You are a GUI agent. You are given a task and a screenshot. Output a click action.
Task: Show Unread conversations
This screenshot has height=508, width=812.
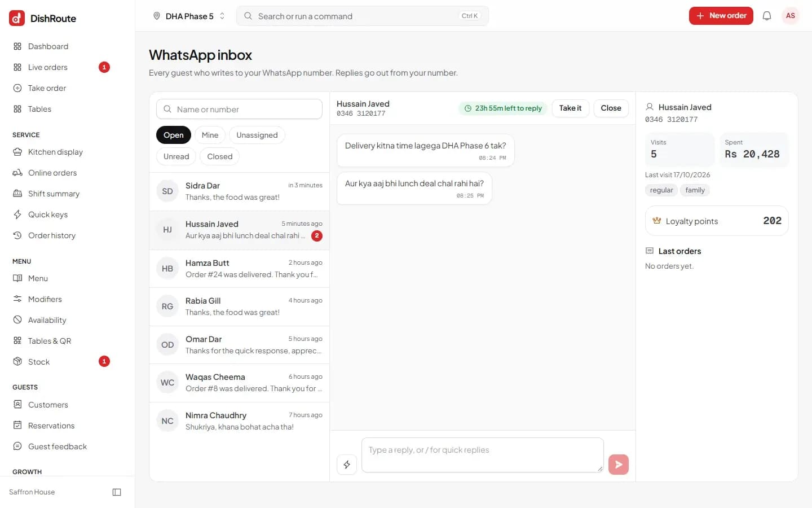point(176,156)
